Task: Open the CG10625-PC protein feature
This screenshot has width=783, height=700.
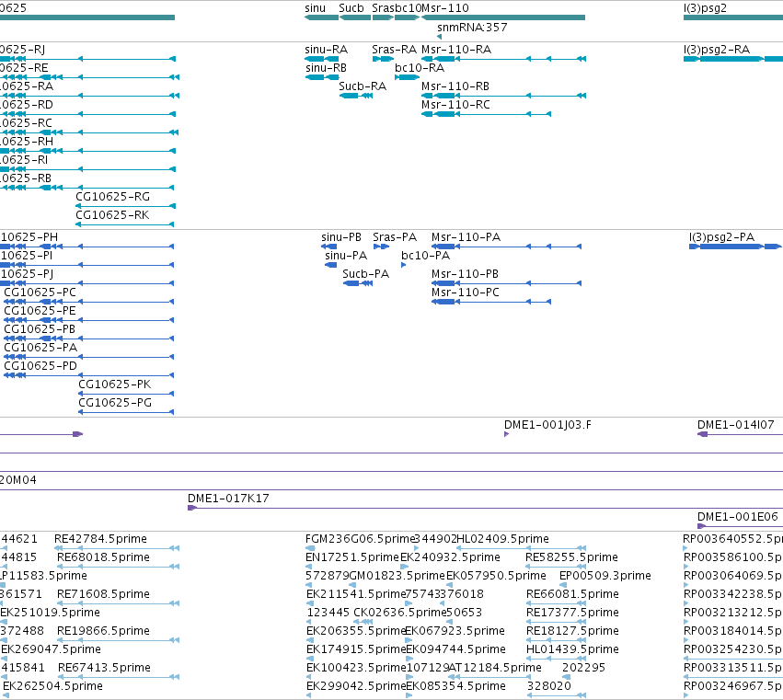Action: coord(89,302)
